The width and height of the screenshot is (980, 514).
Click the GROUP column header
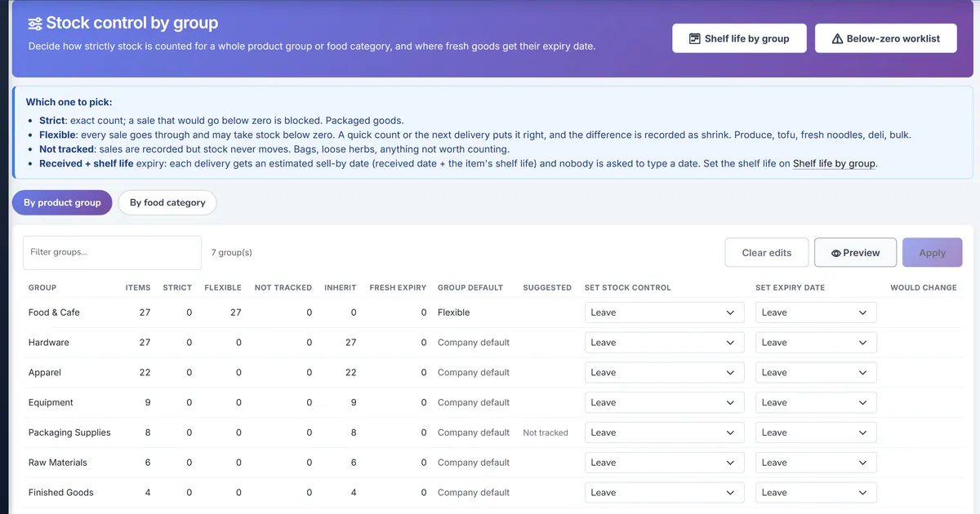pyautogui.click(x=42, y=287)
